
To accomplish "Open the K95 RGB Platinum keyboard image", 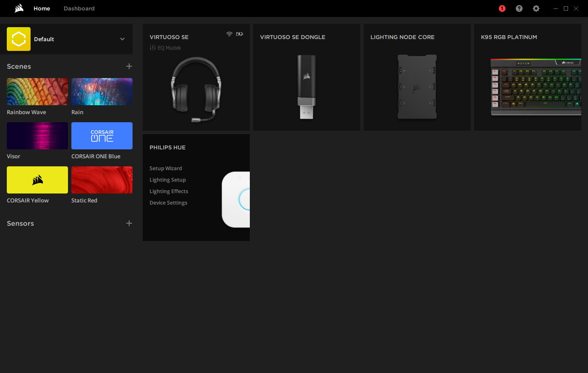I will point(536,87).
